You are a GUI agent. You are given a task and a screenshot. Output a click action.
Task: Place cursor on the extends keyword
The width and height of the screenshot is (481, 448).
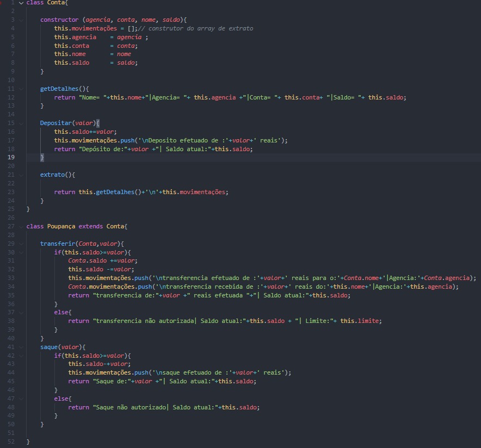tap(91, 226)
